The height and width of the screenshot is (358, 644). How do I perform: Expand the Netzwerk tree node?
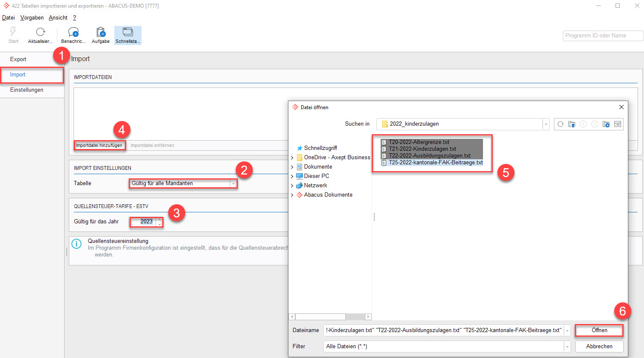292,186
